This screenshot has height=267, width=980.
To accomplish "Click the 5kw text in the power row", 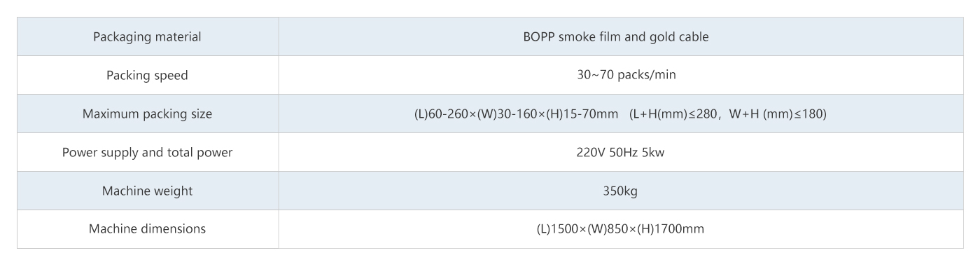I will (654, 152).
